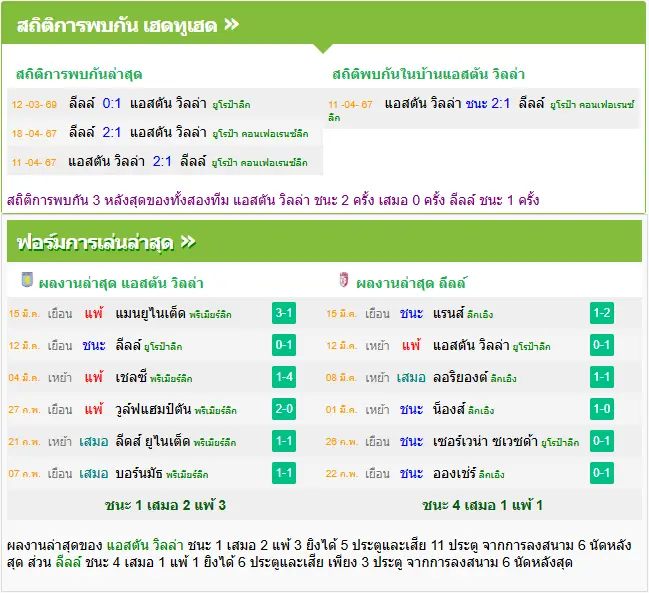Click the 1-0 score badge for น็องส์
This screenshot has height=593, width=649.
coord(602,409)
